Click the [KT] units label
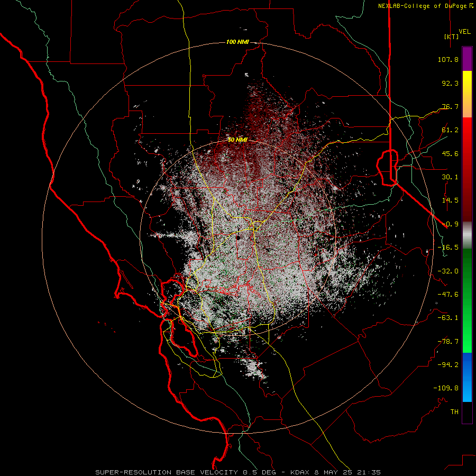Viewport: 476px width, 476px height. coord(451,36)
